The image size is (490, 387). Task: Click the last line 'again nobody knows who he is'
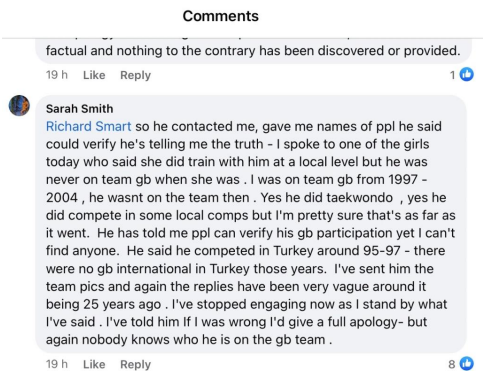tap(189, 340)
